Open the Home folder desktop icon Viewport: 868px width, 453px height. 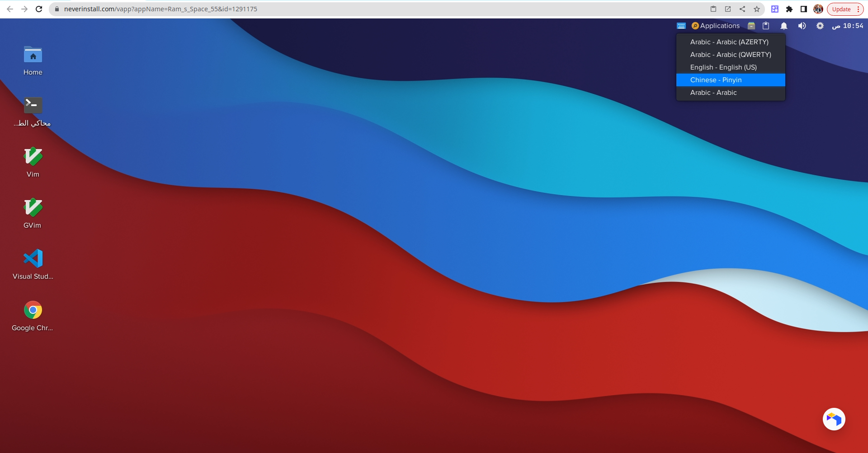coord(33,56)
